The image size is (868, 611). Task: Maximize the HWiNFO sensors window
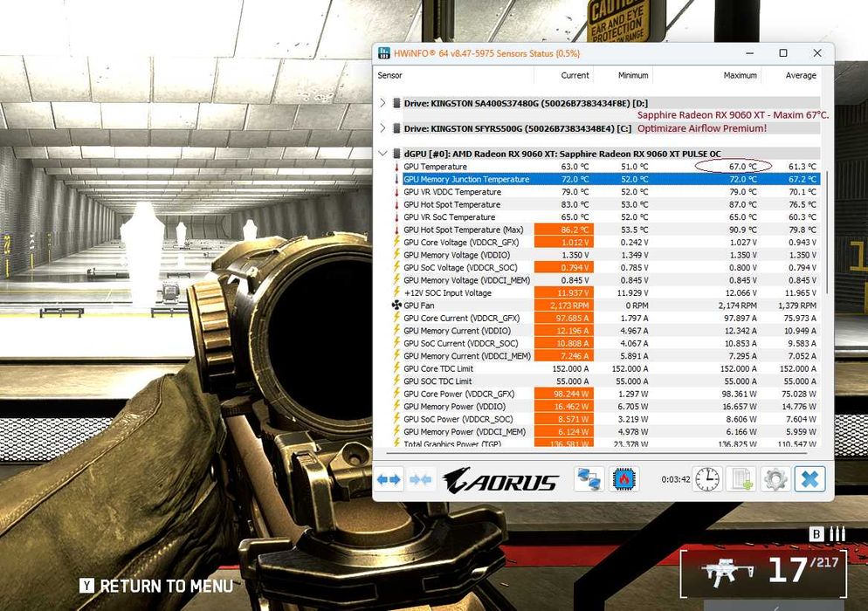782,53
